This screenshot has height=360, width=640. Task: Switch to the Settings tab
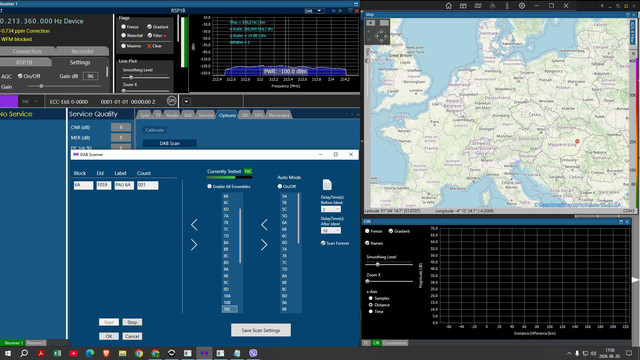(x=80, y=62)
